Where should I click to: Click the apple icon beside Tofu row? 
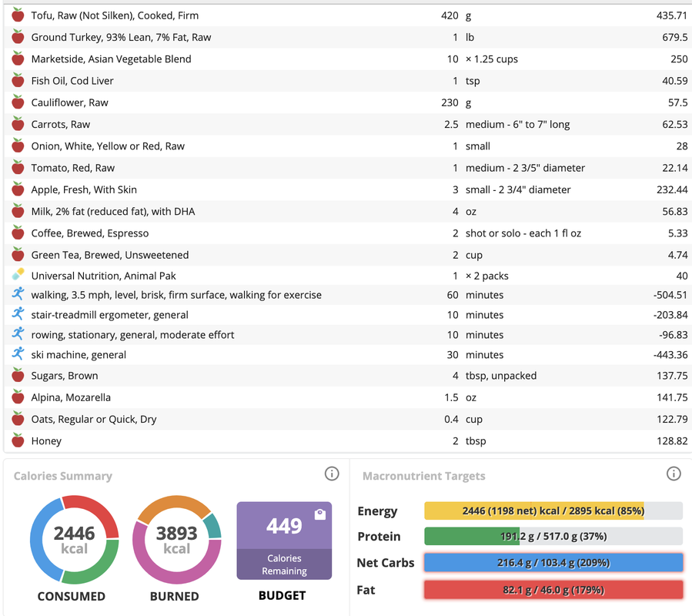[x=18, y=15]
